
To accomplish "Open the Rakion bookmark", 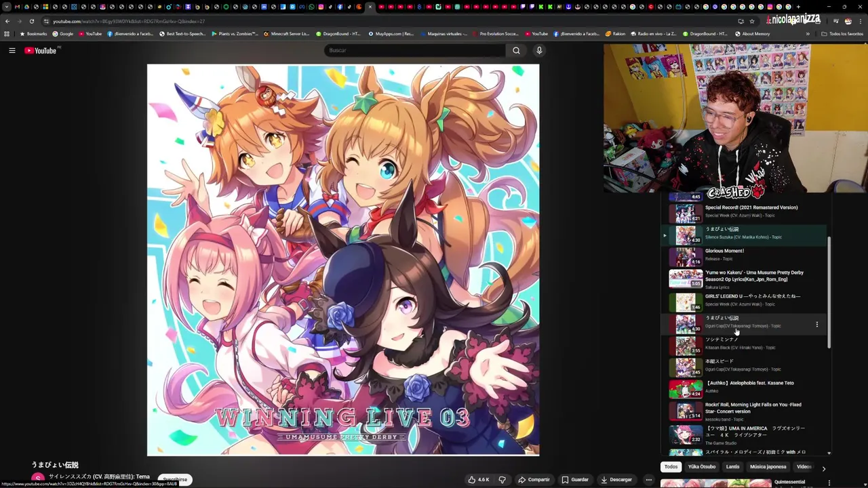I will pyautogui.click(x=615, y=33).
